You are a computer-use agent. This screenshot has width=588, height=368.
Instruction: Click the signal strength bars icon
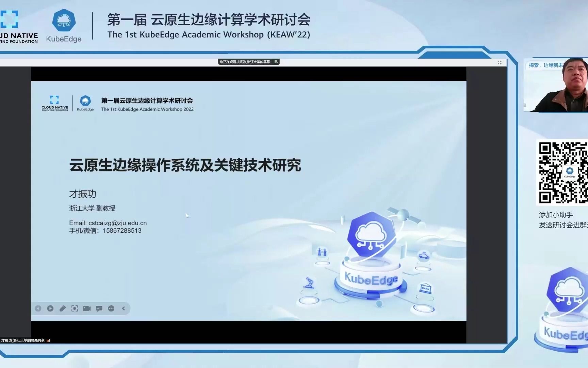pyautogui.click(x=48, y=340)
